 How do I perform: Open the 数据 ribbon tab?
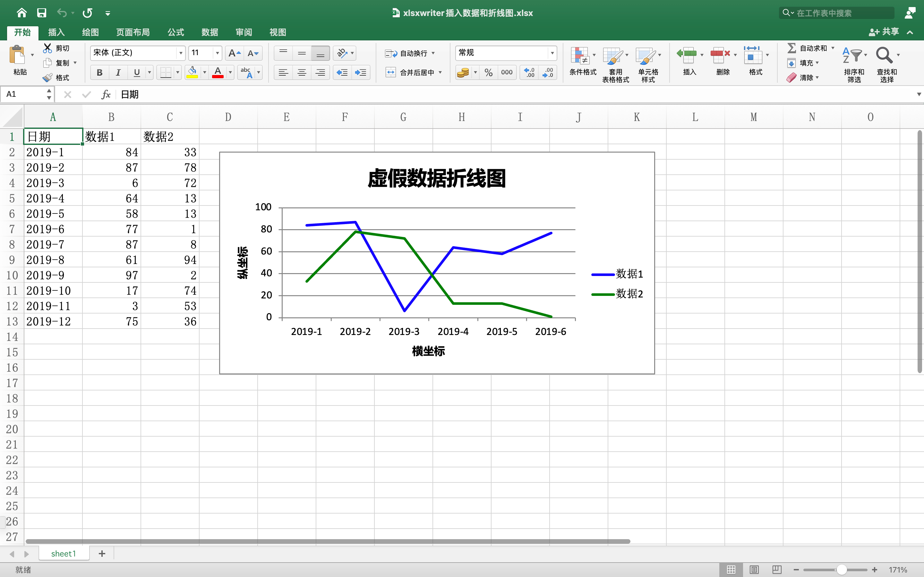click(x=210, y=32)
